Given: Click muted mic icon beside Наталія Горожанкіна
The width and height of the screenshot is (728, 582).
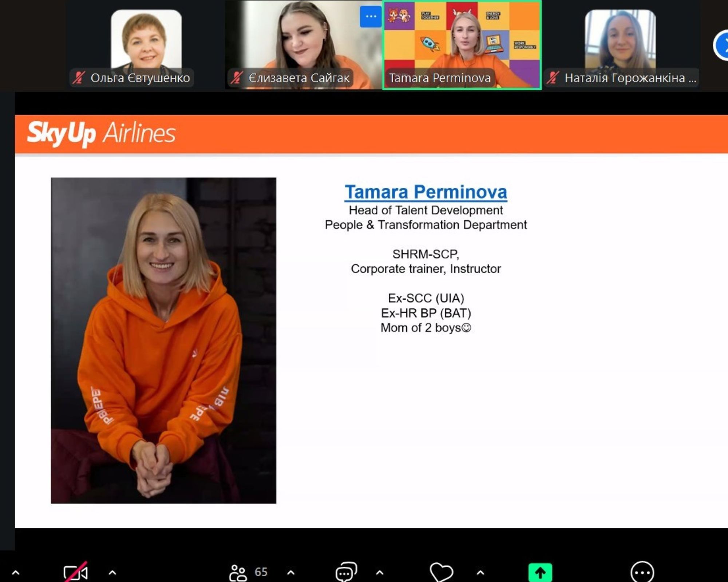Looking at the screenshot, I should click(x=553, y=78).
